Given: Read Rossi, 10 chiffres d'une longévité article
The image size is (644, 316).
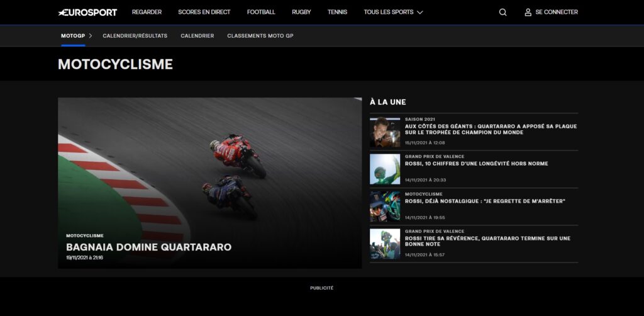Looking at the screenshot, I should (x=477, y=164).
